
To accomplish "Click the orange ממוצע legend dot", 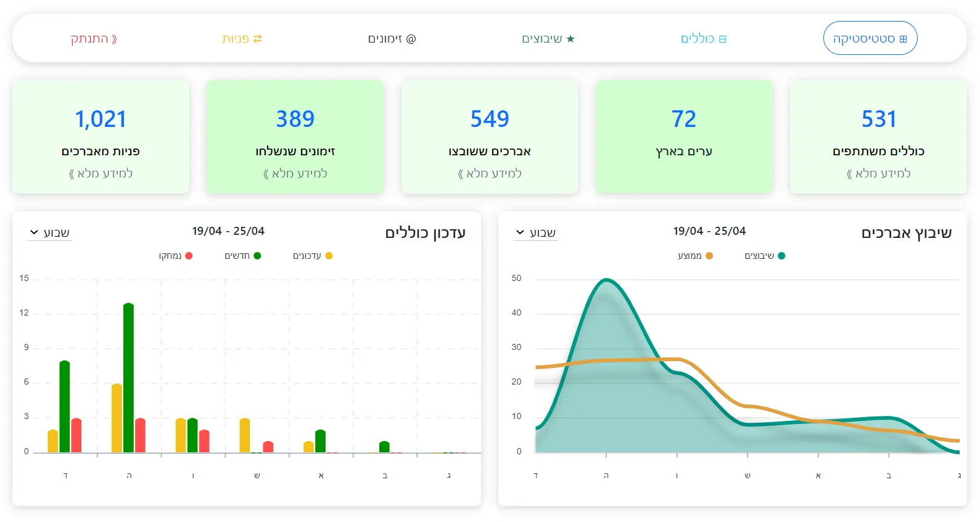I will pos(709,256).
